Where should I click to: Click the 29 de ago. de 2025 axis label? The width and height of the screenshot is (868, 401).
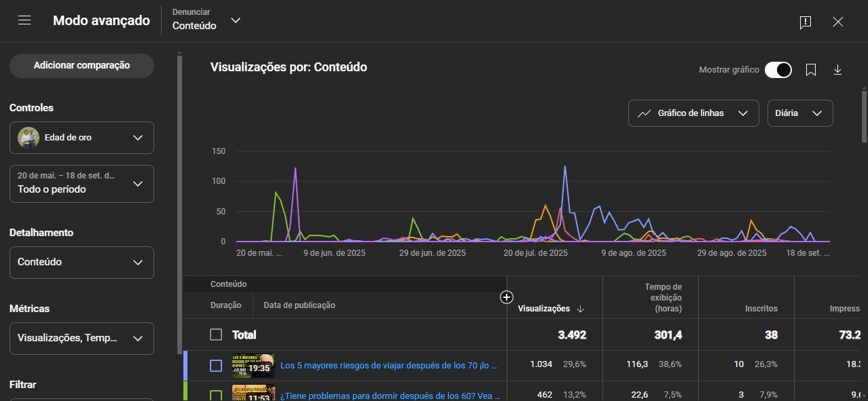[x=733, y=252]
